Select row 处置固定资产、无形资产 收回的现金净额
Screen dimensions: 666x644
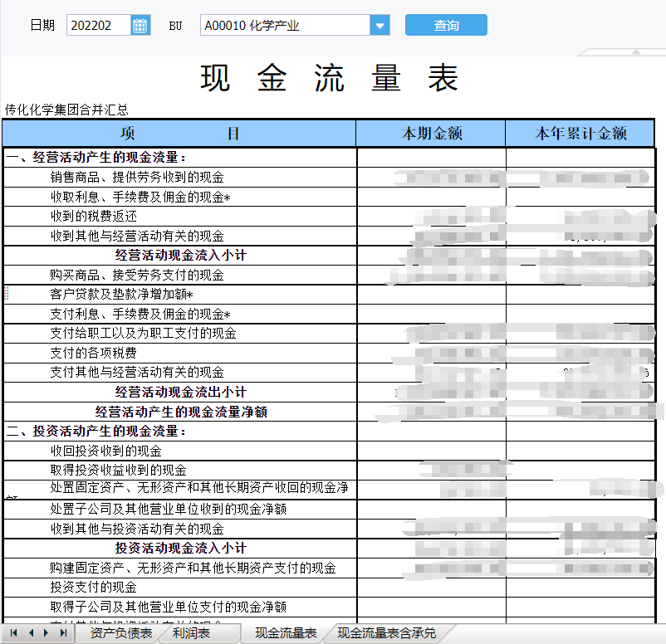tap(329, 490)
